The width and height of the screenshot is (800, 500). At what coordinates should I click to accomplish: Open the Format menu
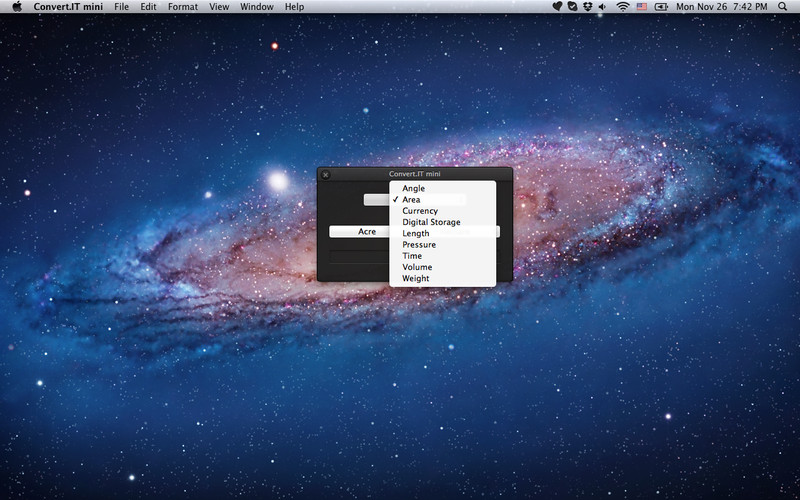[x=183, y=7]
